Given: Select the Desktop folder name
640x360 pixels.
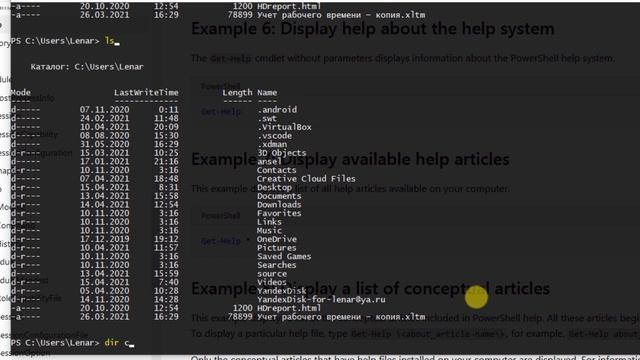Looking at the screenshot, I should point(274,187).
